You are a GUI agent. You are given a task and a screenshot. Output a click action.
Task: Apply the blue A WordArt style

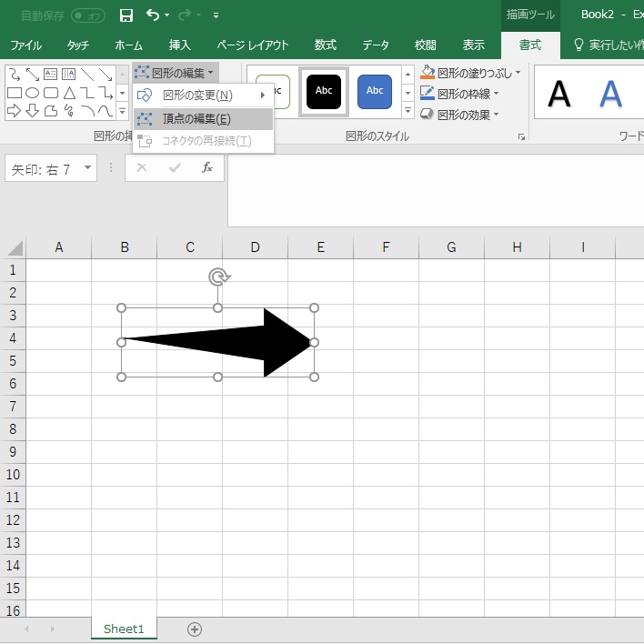610,94
